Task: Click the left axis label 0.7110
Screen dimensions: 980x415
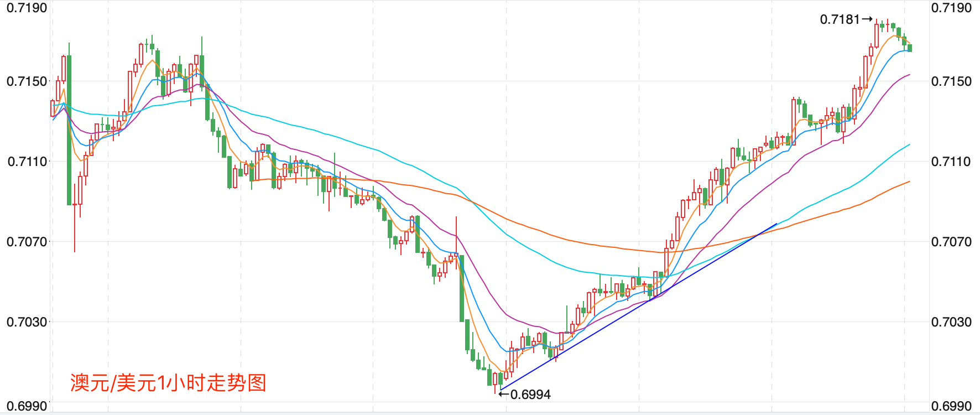Action: [x=27, y=162]
